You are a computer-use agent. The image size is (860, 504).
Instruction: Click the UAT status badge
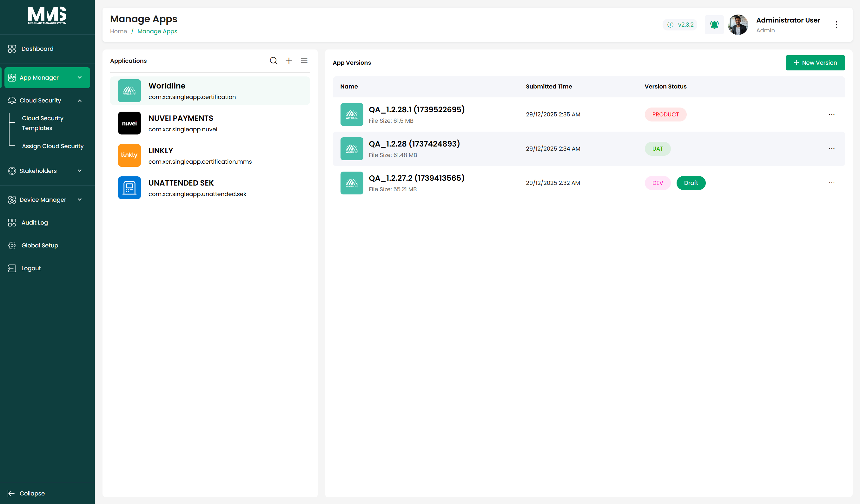tap(658, 149)
